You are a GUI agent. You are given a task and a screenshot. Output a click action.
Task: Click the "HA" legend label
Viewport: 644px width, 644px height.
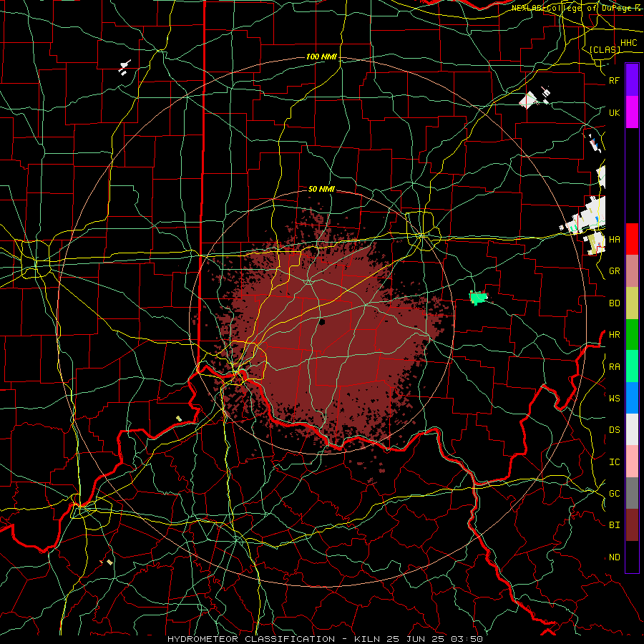[614, 240]
